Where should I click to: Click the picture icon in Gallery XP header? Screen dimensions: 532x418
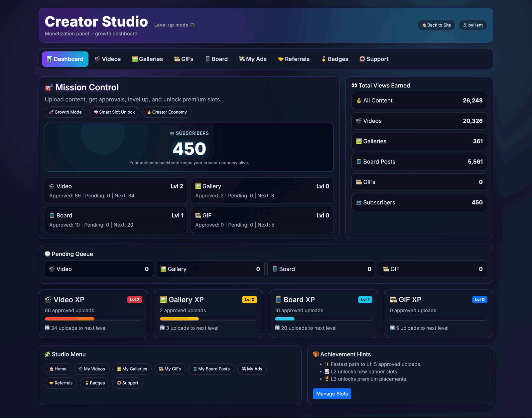tap(163, 300)
